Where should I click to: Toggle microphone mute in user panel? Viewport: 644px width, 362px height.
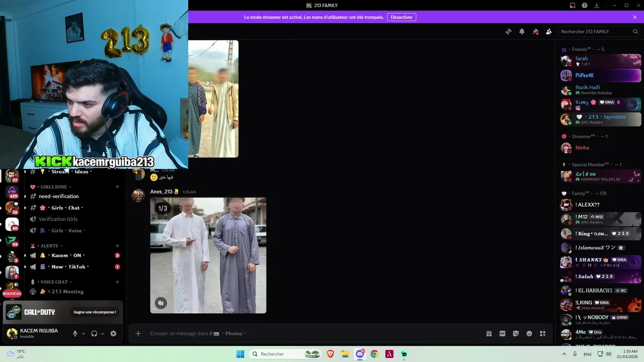pos(75,333)
